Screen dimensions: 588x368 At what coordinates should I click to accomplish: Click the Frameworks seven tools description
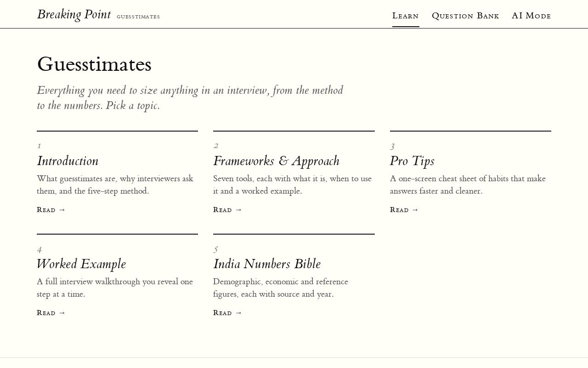click(293, 184)
